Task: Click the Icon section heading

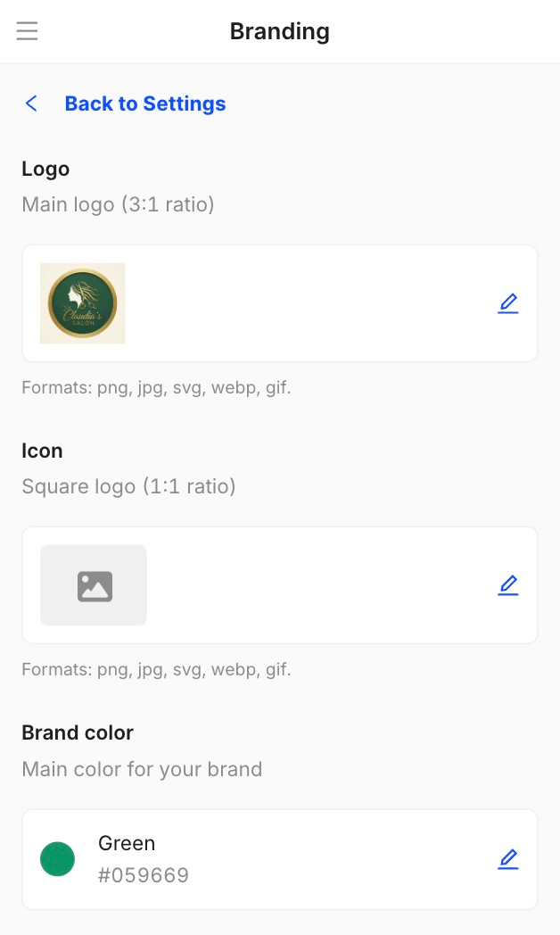Action: (42, 451)
